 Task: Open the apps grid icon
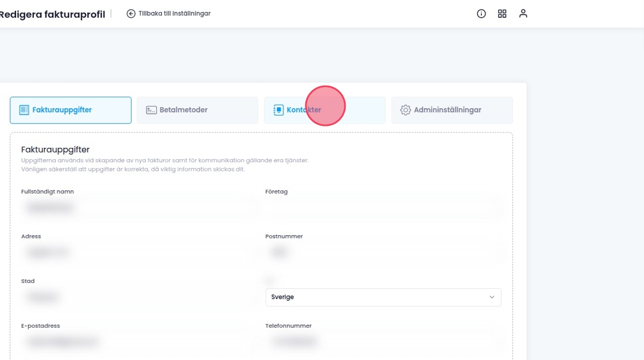[x=502, y=14]
